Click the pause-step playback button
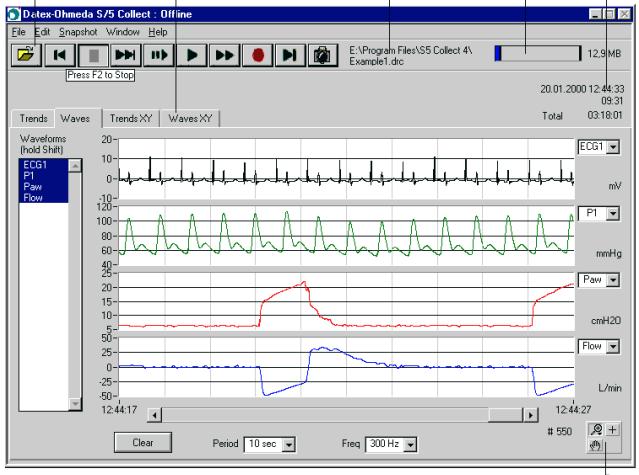This screenshot has height=475, width=639. click(159, 55)
